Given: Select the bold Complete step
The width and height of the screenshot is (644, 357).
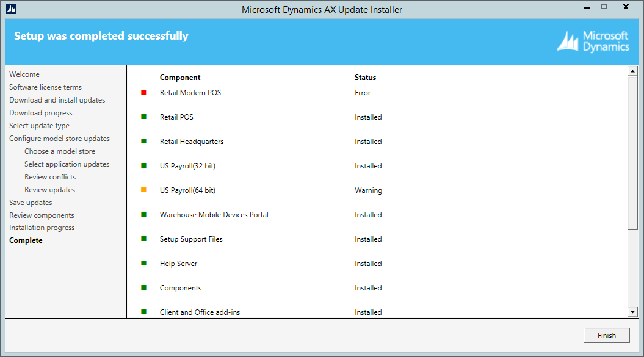Looking at the screenshot, I should [x=26, y=240].
